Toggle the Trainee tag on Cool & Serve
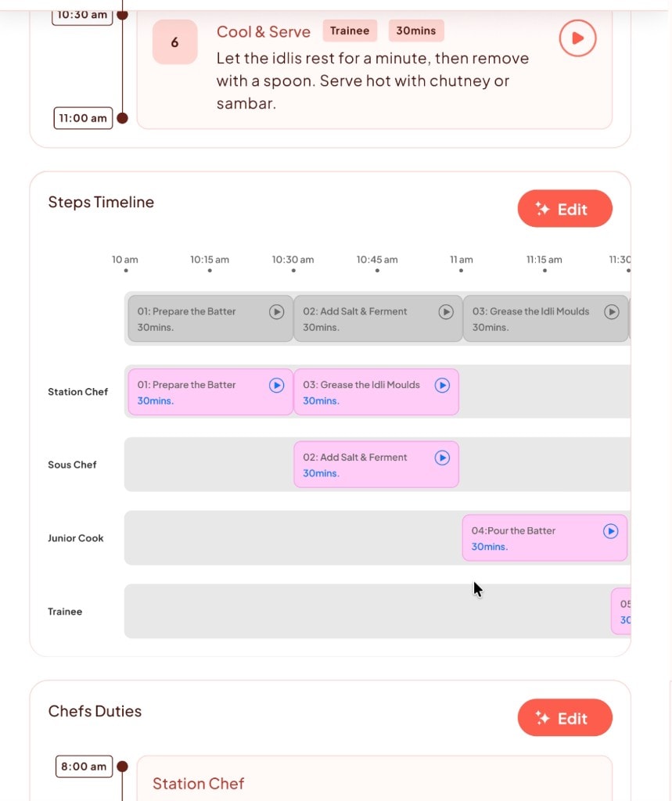This screenshot has width=672, height=801. coord(349,31)
